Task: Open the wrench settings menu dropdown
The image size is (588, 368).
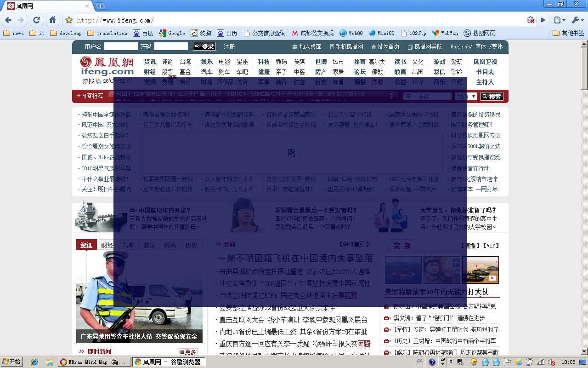Action: [x=577, y=20]
